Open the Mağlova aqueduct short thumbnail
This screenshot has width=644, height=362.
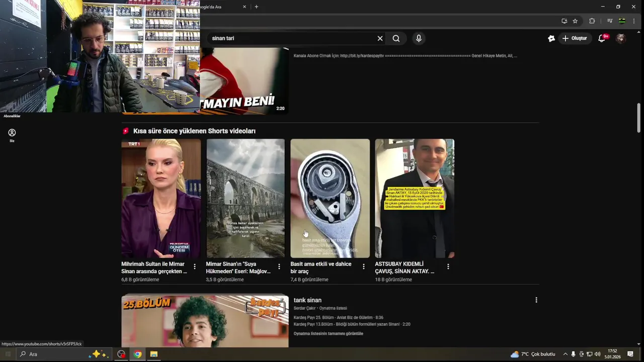click(x=246, y=198)
